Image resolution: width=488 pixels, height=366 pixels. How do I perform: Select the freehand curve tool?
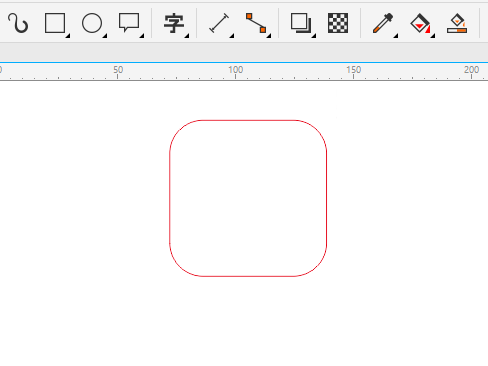18,23
